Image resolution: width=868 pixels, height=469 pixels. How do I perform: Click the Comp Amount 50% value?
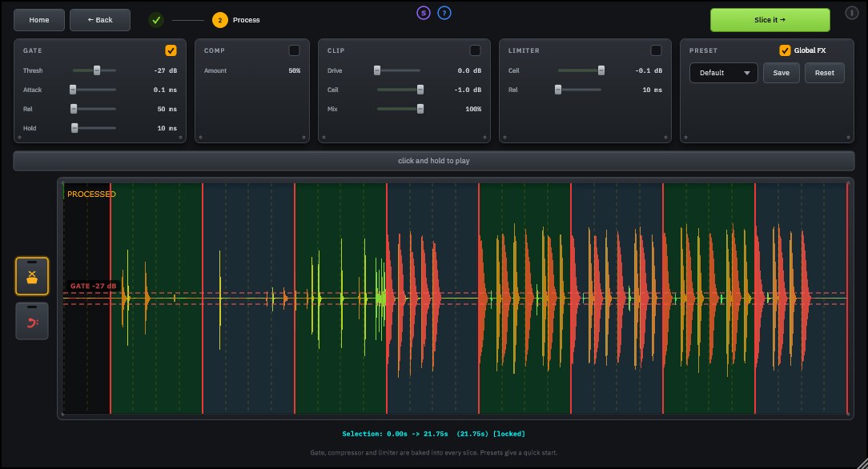(x=295, y=70)
